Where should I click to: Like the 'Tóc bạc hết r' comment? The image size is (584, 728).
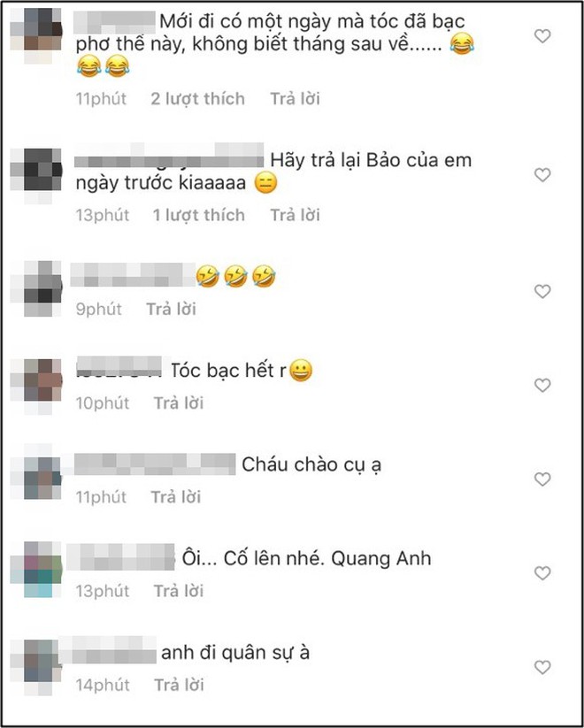pos(542,385)
